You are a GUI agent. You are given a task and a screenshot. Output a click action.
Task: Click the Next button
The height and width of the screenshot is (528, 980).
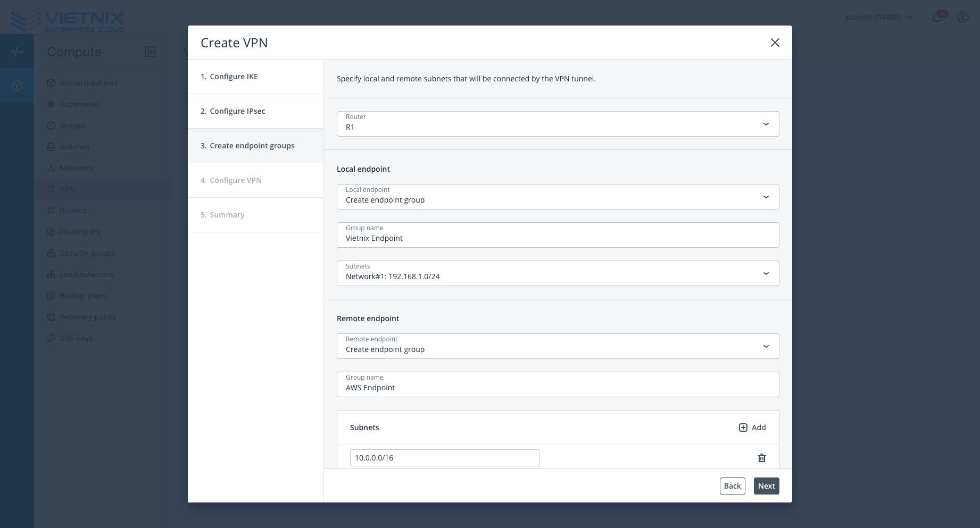[766, 485]
